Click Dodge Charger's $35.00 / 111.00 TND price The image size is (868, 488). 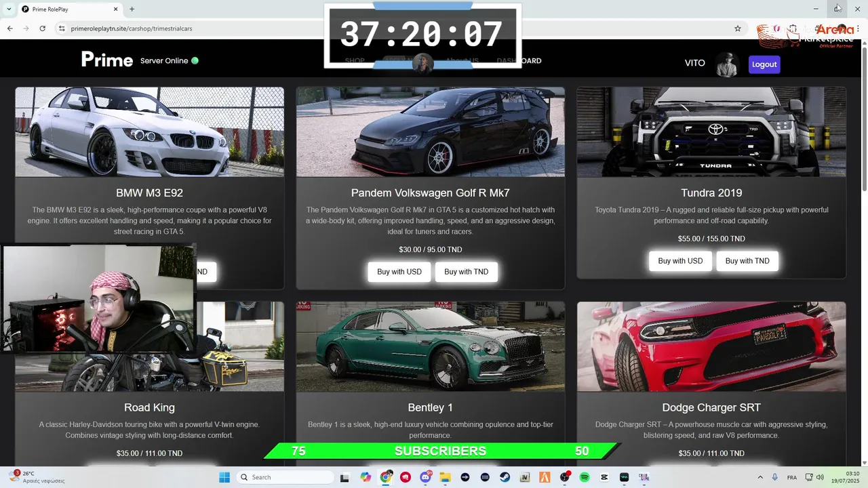pyautogui.click(x=711, y=453)
